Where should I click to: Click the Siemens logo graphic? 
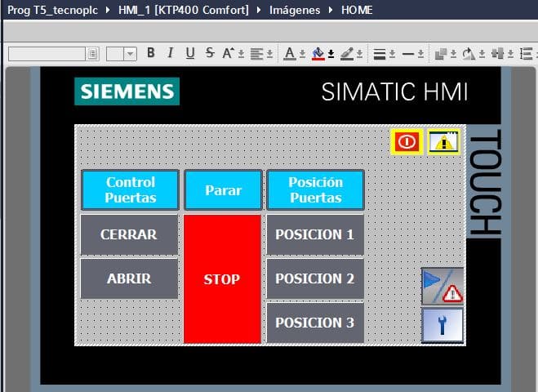(127, 91)
